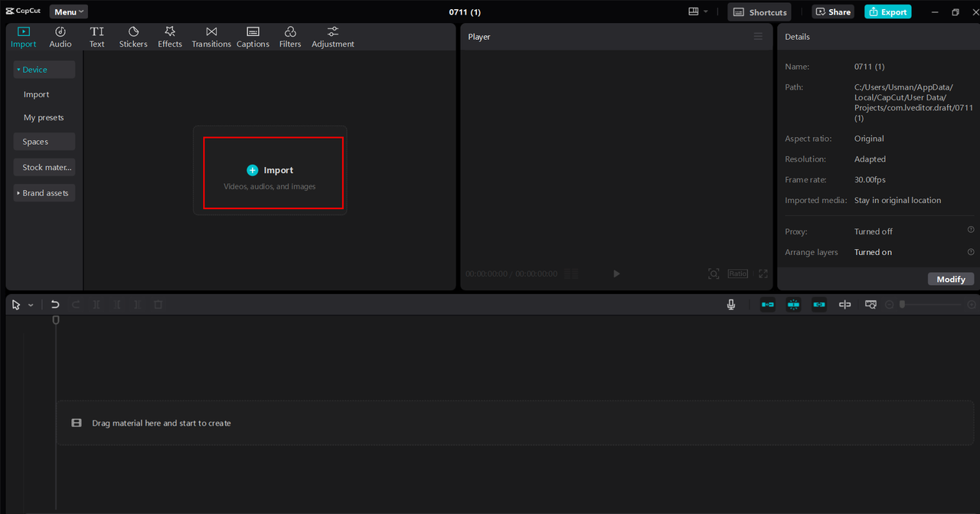Click the Redo arrow in timeline toolbar
Screen dimensions: 980x514
point(76,304)
